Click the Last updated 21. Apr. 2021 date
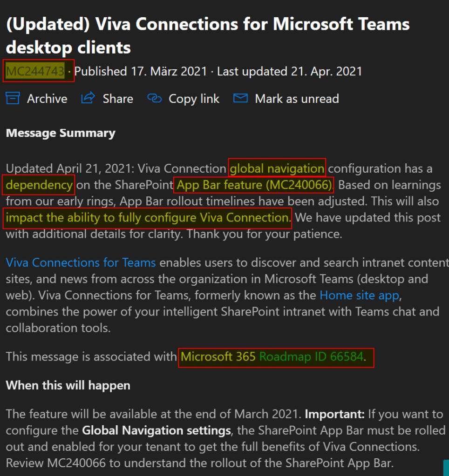This screenshot has width=449, height=476. [x=289, y=71]
